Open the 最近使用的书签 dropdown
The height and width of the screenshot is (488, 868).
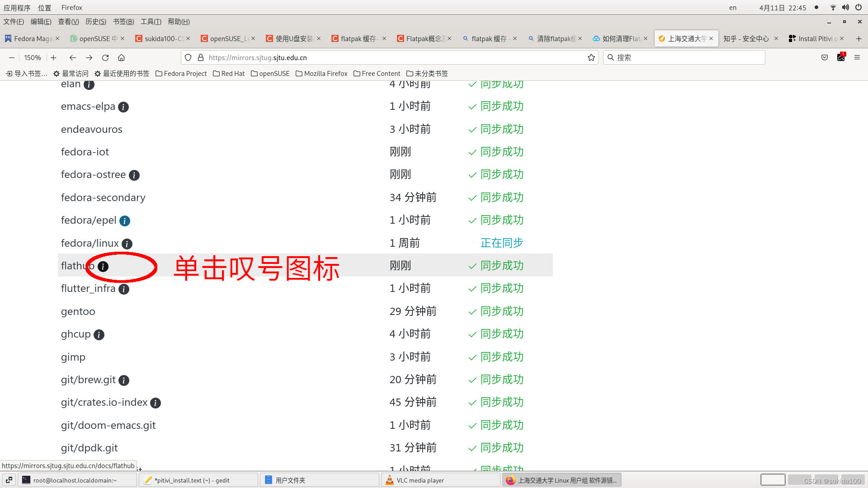point(122,74)
